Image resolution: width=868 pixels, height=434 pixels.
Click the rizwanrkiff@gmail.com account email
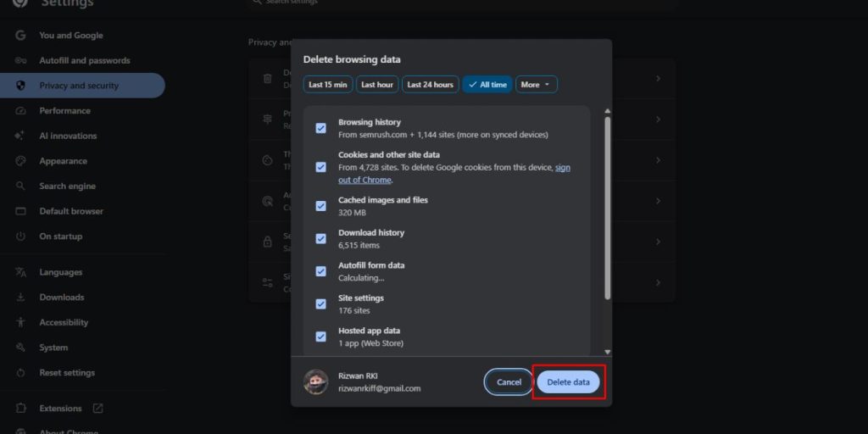(379, 388)
